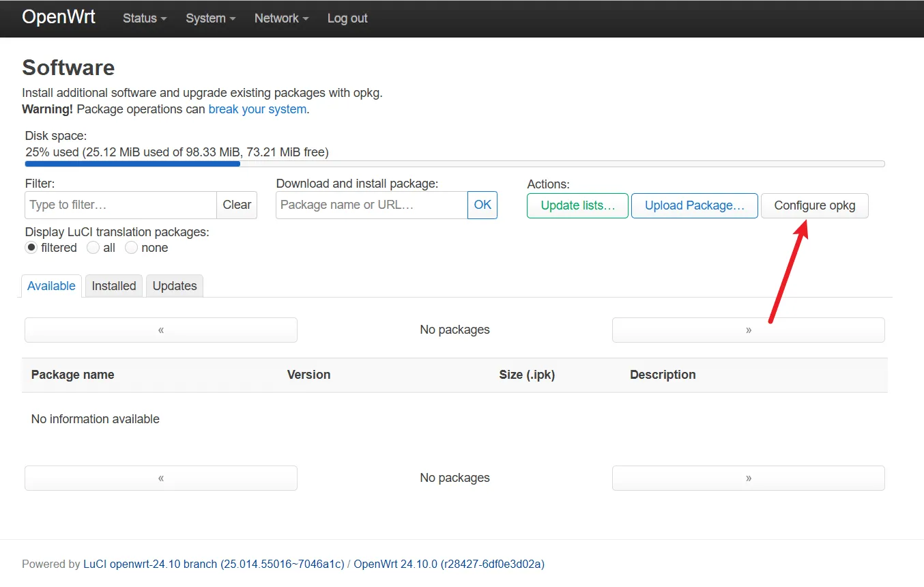Click the top next page » button
This screenshot has width=924, height=587.
(x=748, y=330)
